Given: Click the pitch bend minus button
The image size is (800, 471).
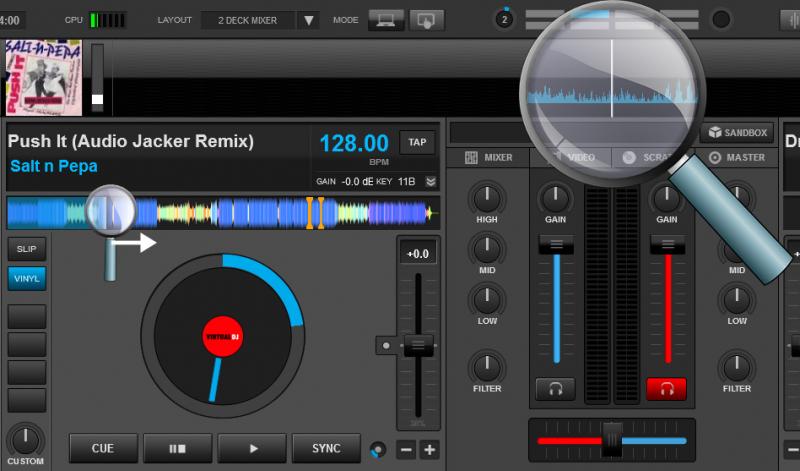Looking at the screenshot, I should tap(406, 450).
